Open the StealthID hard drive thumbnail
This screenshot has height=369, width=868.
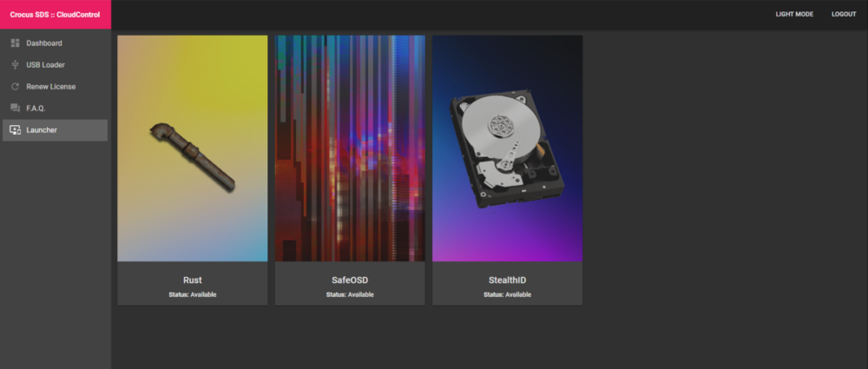click(x=507, y=148)
